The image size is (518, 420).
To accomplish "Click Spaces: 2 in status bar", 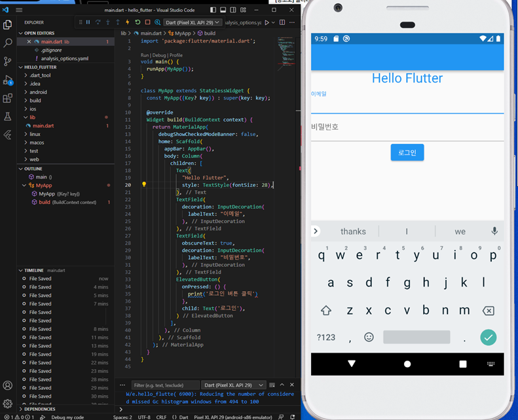I will 122,417.
